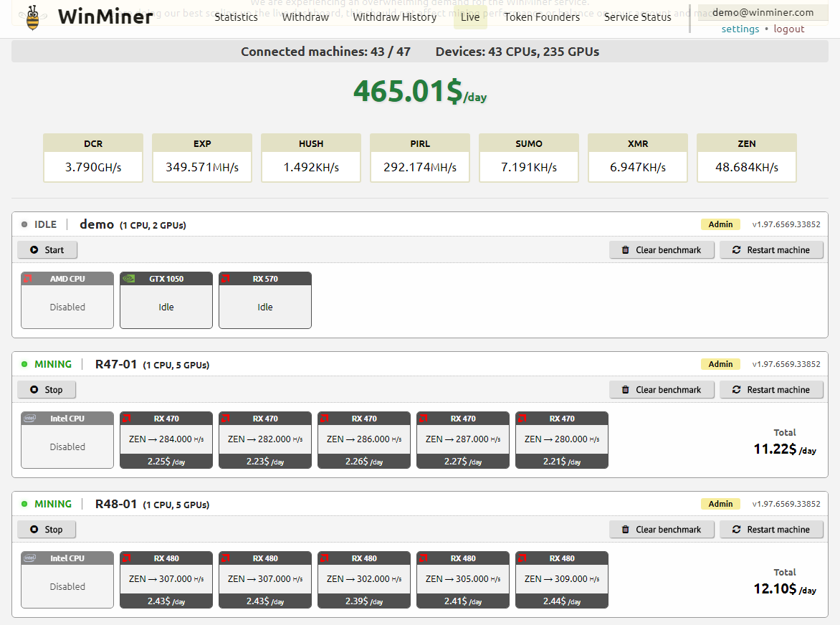
Task: Select the DCR hashrate card
Action: pos(93,158)
